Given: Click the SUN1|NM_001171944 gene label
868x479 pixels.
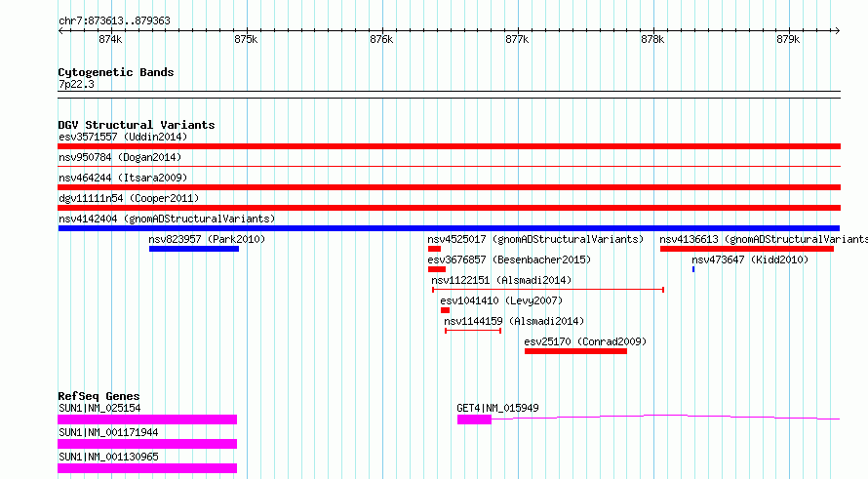Looking at the screenshot, I should (108, 432).
